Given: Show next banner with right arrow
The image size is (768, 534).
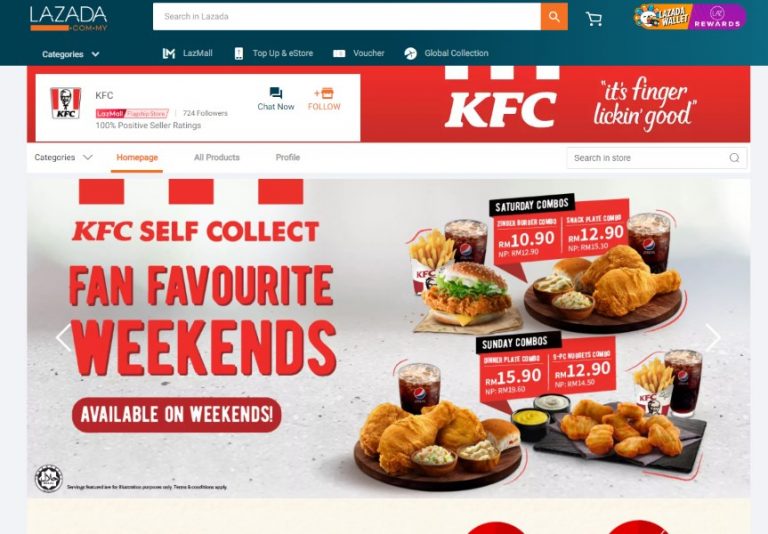Looking at the screenshot, I should (713, 338).
